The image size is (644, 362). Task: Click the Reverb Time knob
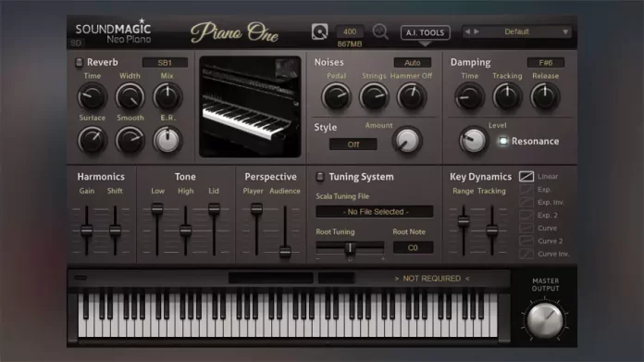(x=92, y=97)
